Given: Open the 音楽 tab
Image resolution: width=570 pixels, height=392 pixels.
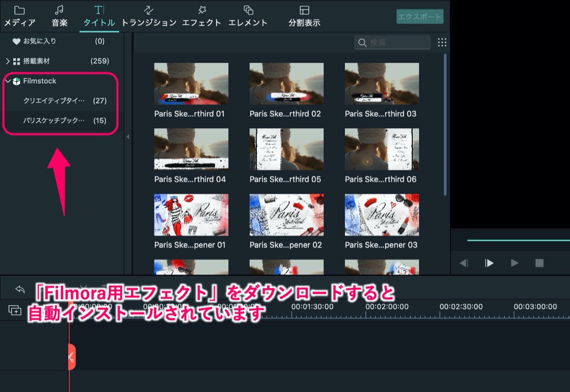Looking at the screenshot, I should [59, 16].
